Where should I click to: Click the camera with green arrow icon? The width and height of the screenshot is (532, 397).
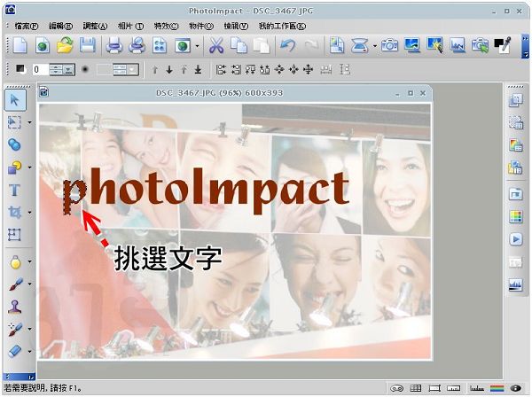click(x=480, y=45)
